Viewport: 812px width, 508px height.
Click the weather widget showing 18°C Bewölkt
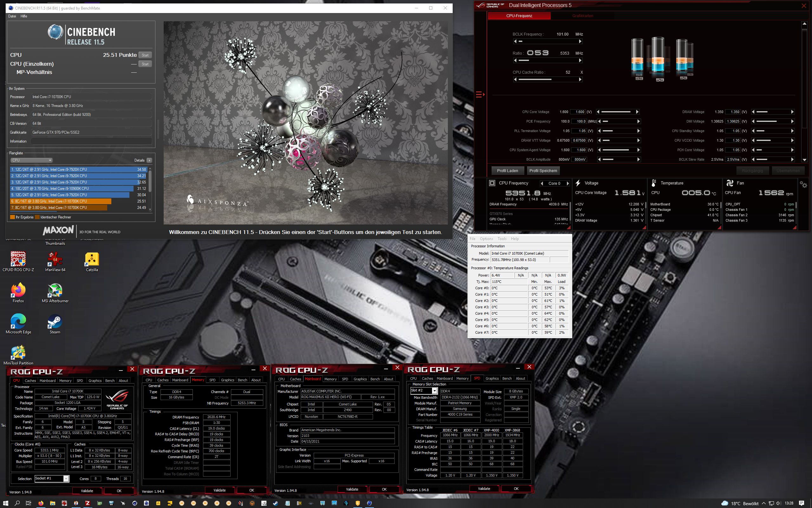[740, 503]
